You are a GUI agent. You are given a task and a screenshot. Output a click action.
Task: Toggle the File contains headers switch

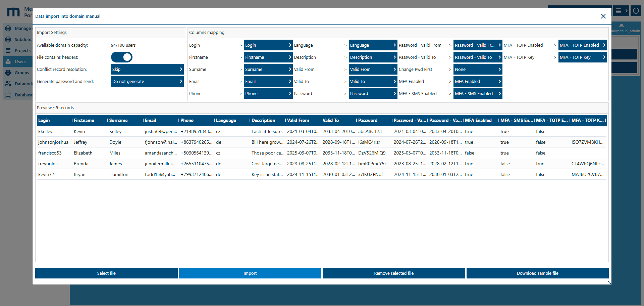pyautogui.click(x=122, y=57)
